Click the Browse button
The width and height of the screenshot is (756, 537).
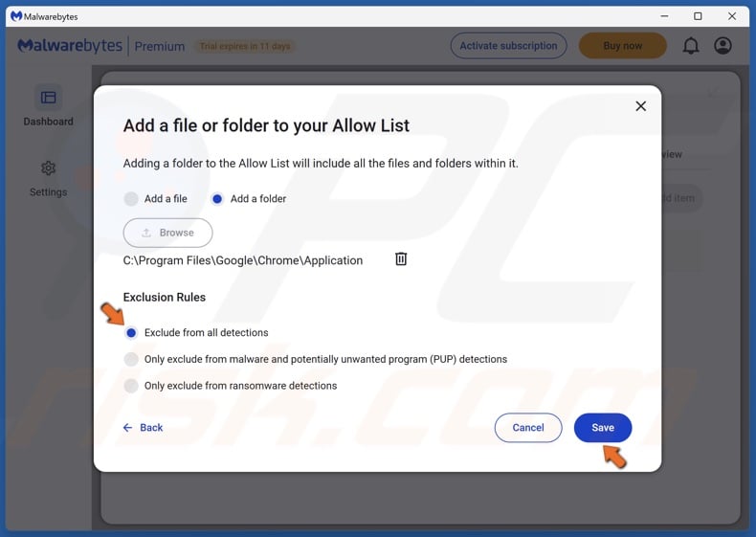tap(167, 233)
